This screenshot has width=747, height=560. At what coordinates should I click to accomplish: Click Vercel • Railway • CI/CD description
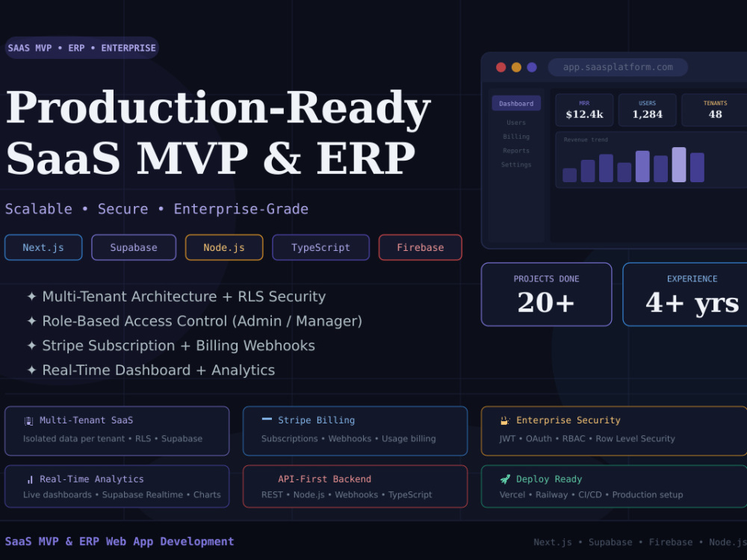[591, 495]
